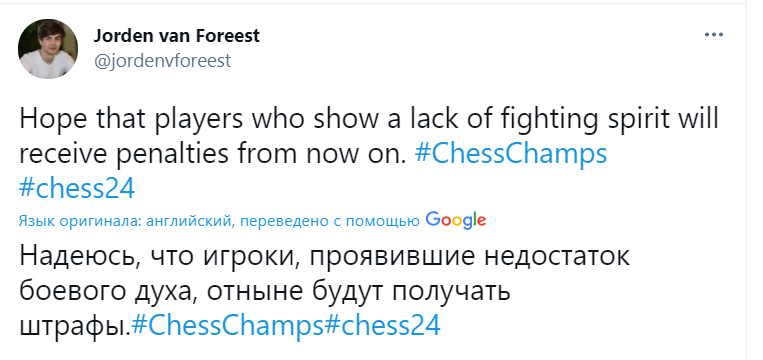Click Jorden van Foreest's profile avatar

coord(48,49)
